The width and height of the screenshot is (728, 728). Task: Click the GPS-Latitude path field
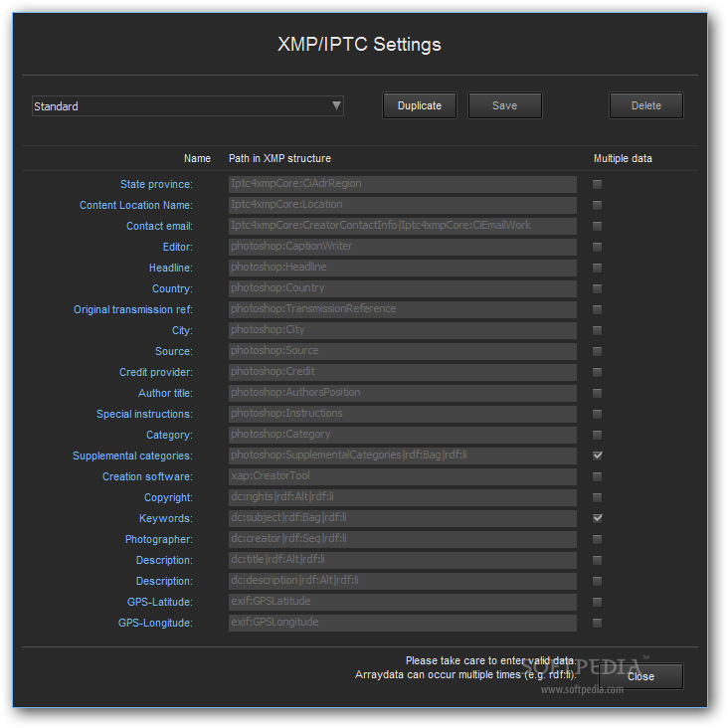point(403,602)
